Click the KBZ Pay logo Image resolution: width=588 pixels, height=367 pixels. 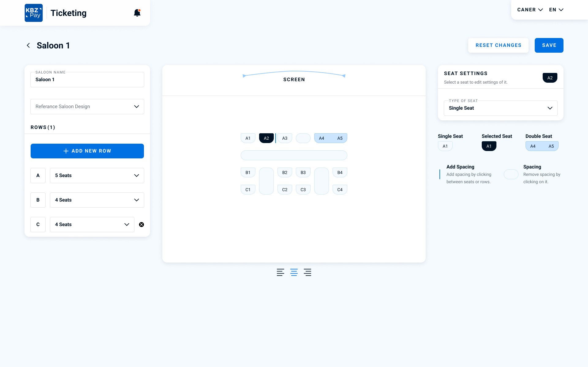pyautogui.click(x=34, y=13)
